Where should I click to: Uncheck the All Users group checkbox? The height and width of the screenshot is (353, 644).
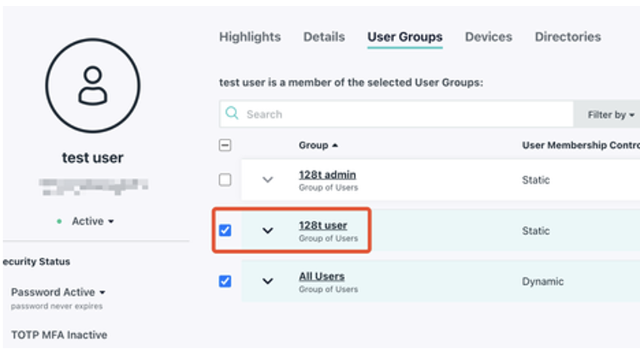[x=225, y=281]
